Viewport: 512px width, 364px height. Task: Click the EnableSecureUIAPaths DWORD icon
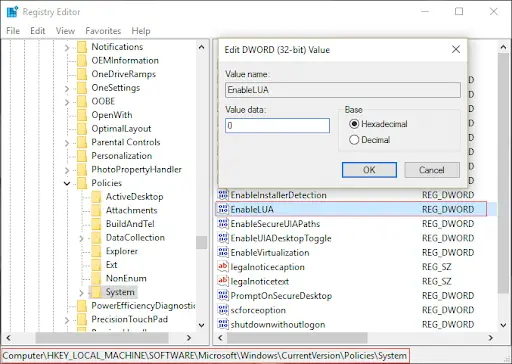coord(223,224)
